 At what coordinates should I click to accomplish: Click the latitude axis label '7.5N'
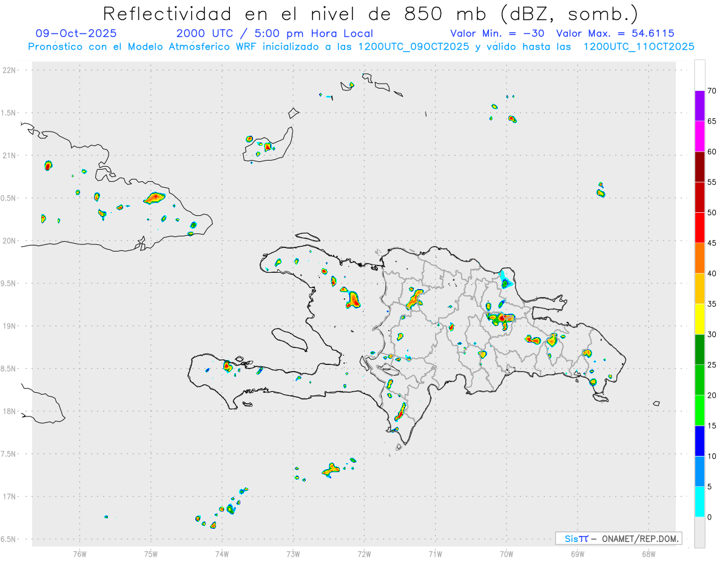pyautogui.click(x=9, y=454)
